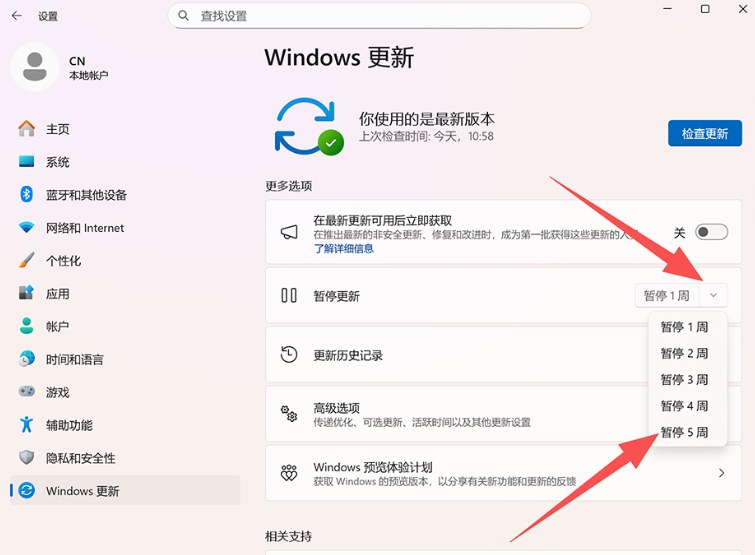Toggle 在最新更新可用后立即获取 switch
This screenshot has width=755, height=555.
tap(711, 232)
